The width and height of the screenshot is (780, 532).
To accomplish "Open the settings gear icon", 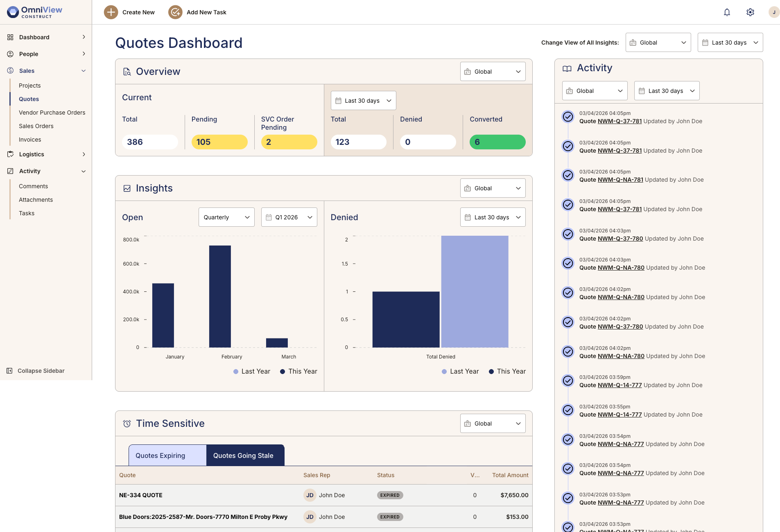I will pyautogui.click(x=750, y=12).
